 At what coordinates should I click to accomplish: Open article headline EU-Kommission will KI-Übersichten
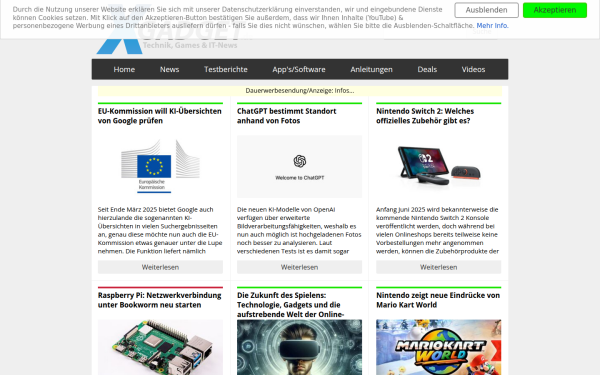[x=160, y=116]
